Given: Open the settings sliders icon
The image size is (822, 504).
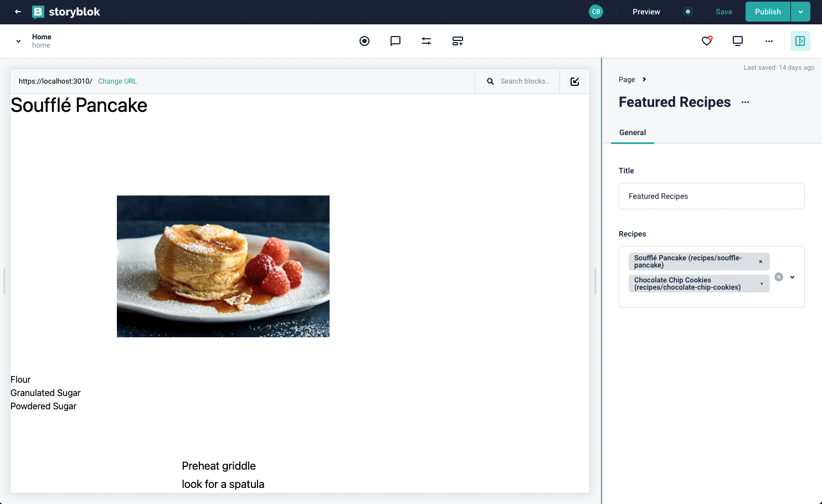Looking at the screenshot, I should [426, 41].
